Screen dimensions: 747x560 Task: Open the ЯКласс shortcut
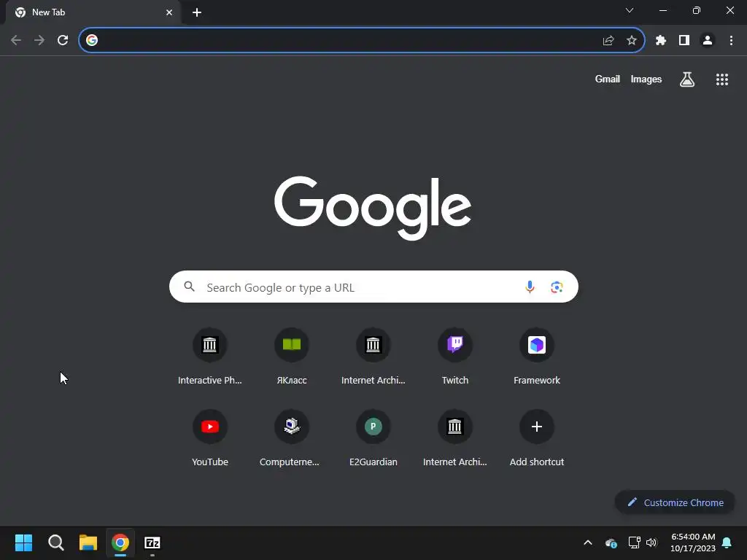(292, 355)
